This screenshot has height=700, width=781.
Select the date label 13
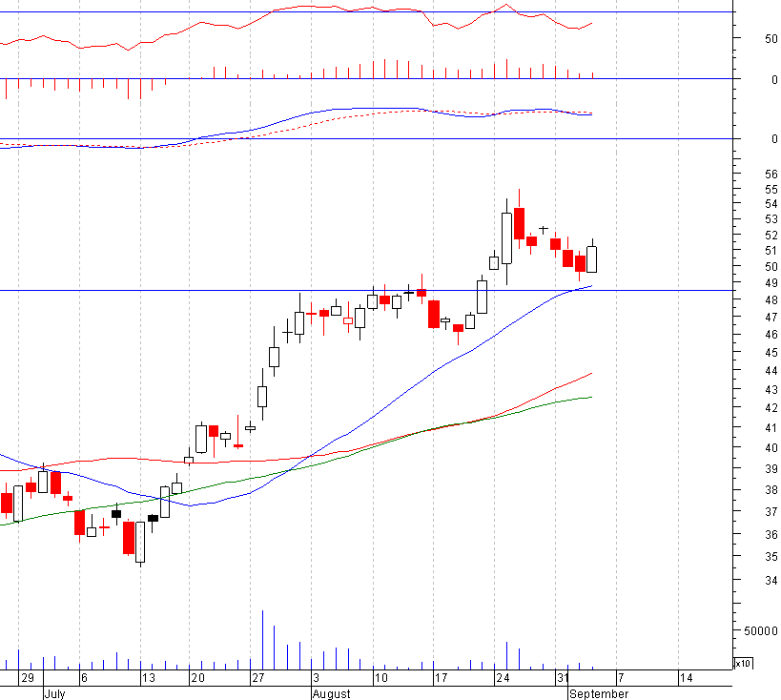pos(149,677)
